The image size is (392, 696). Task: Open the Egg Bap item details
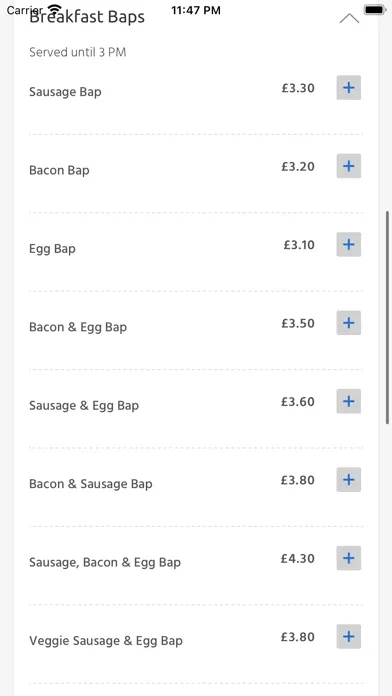tap(52, 249)
